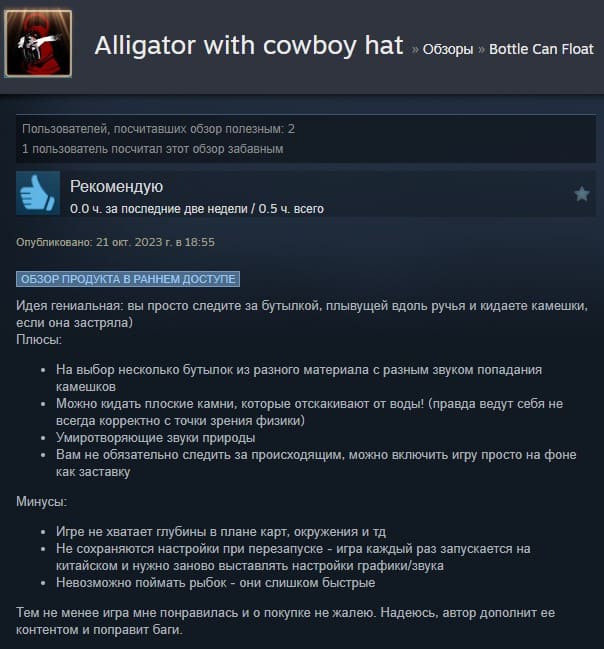Click bullet about settings not saving
Viewport: 604px width, 649px height.
coord(293,557)
